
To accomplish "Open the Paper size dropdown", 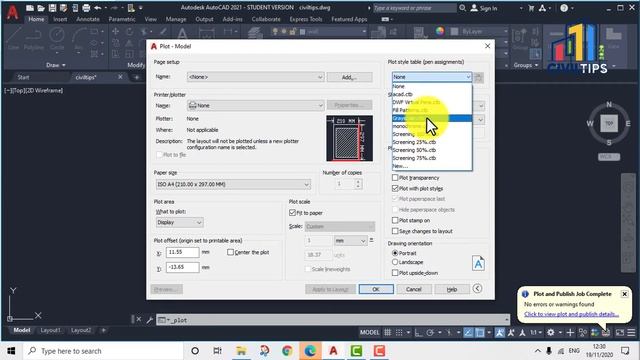I will click(233, 184).
